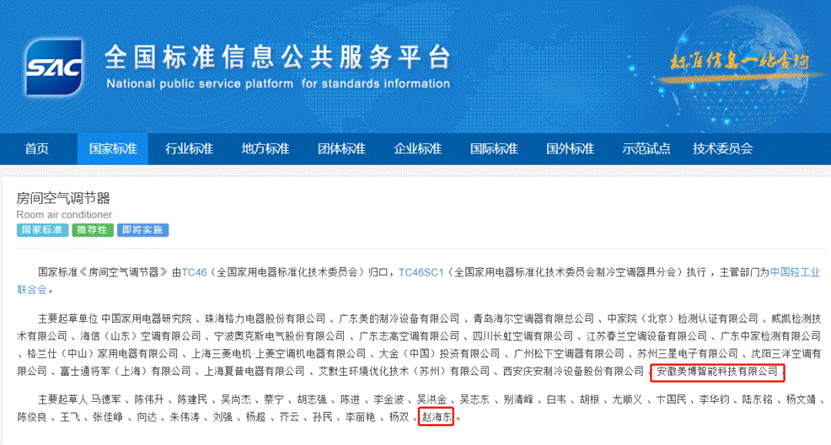The height and width of the screenshot is (445, 831).
Task: Open the 地方标准 menu item
Action: coord(265,149)
